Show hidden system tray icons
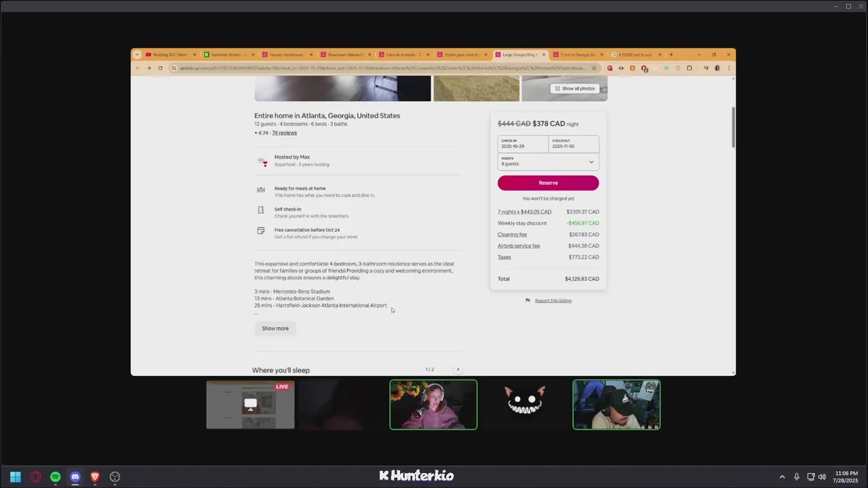 (782, 477)
